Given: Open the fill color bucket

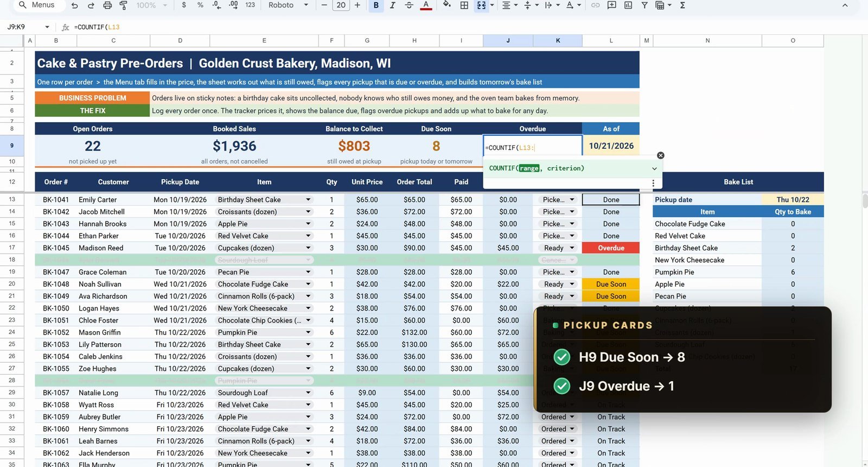Looking at the screenshot, I should [x=446, y=5].
